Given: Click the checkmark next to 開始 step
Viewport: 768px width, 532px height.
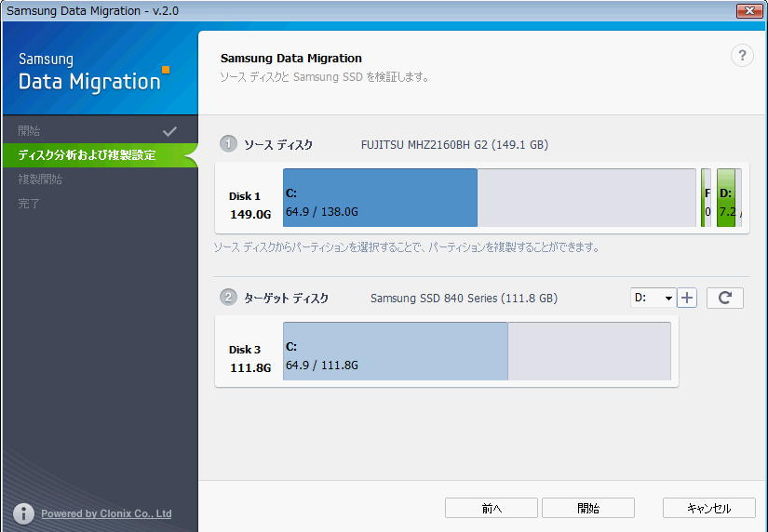Looking at the screenshot, I should click(169, 131).
